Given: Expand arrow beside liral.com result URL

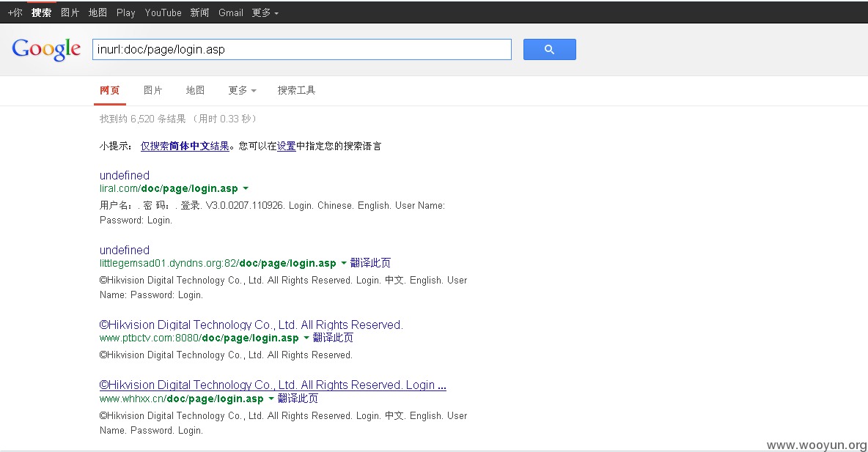Looking at the screenshot, I should click(246, 189).
